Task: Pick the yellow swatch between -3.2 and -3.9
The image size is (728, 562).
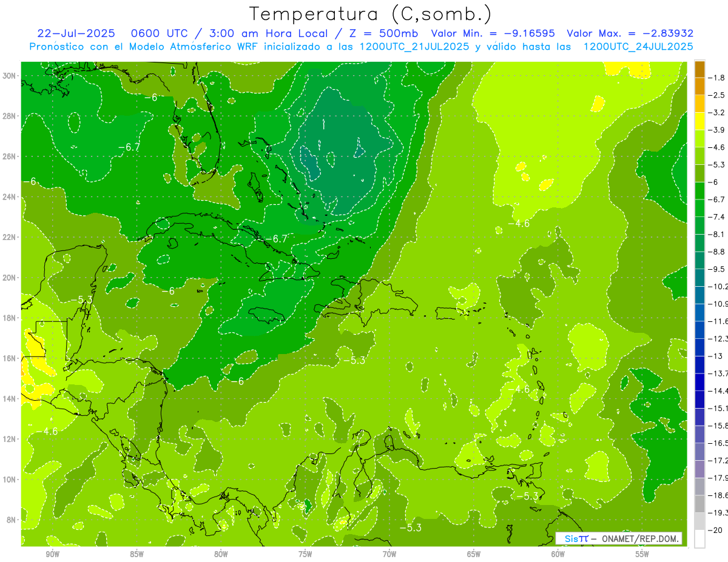Action: click(699, 121)
